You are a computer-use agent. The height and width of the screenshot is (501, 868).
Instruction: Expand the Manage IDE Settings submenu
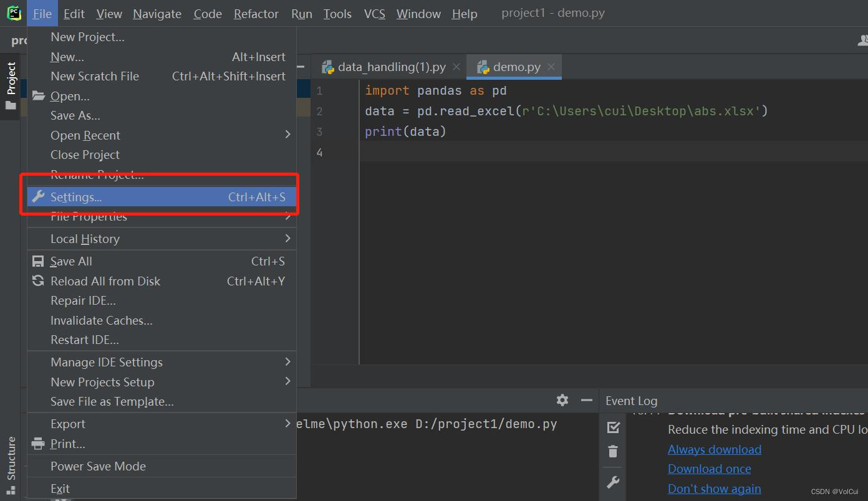tap(162, 362)
